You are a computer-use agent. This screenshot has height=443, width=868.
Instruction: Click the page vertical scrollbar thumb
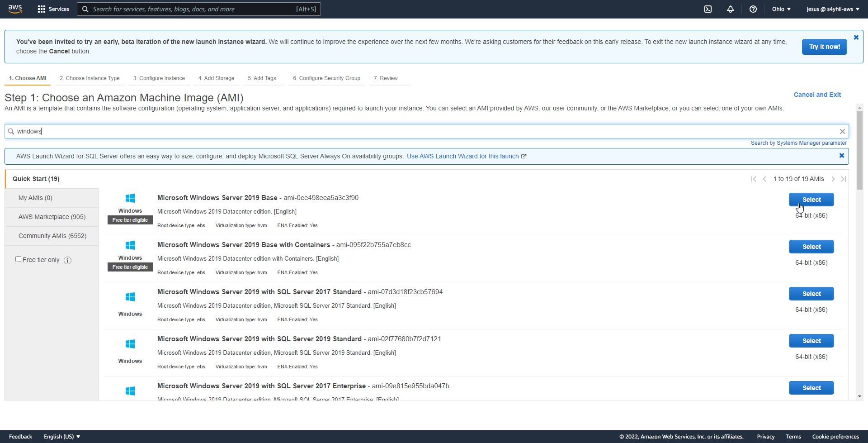pos(859,150)
